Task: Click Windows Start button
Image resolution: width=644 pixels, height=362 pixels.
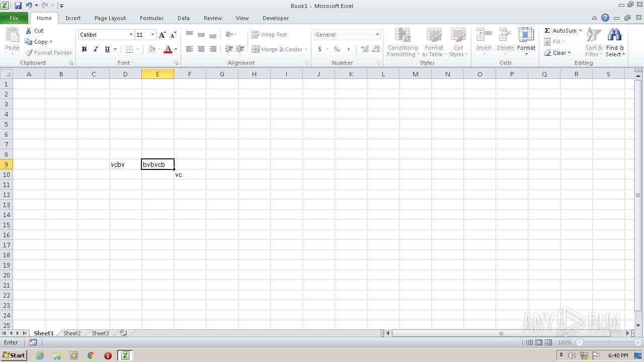Action: [14, 355]
